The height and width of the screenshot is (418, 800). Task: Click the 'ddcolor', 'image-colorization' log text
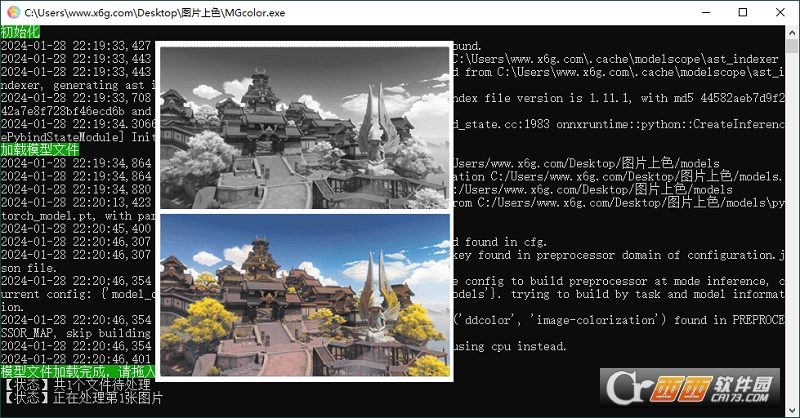click(560, 320)
